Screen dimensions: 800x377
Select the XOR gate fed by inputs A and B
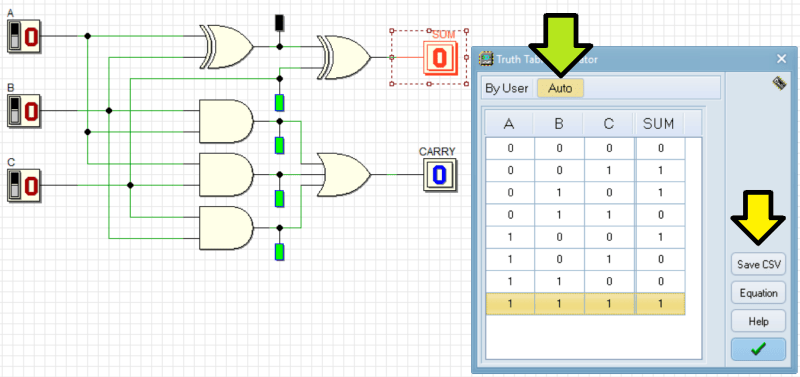click(x=228, y=47)
